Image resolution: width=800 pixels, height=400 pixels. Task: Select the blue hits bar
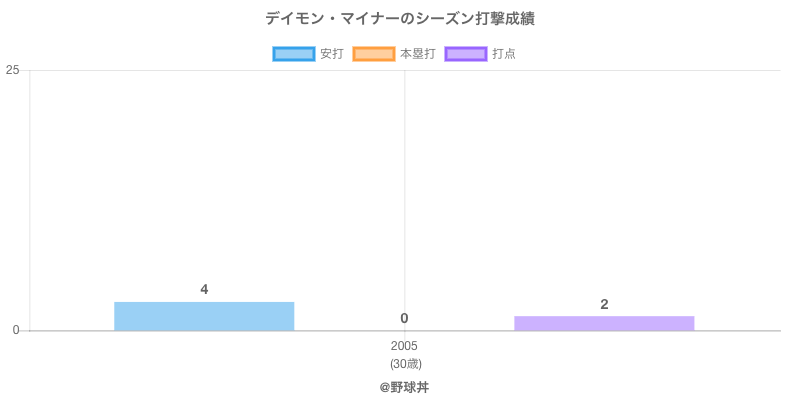click(204, 316)
